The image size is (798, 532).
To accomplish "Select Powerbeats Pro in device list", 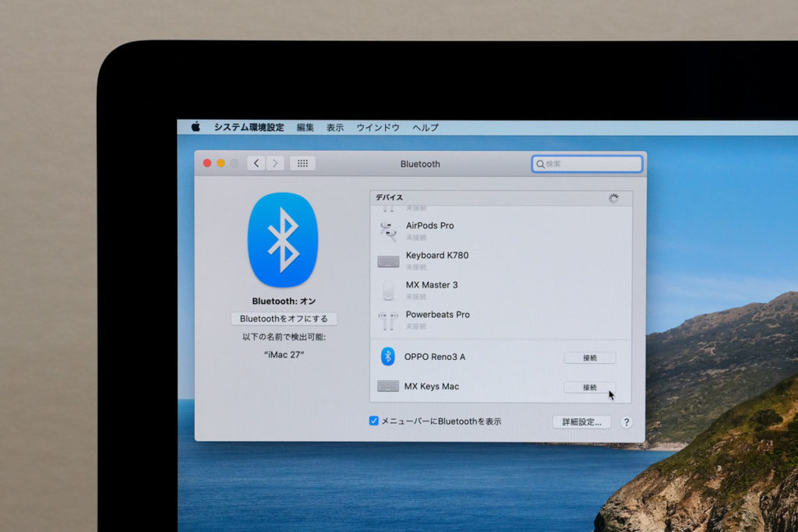I will point(501,319).
